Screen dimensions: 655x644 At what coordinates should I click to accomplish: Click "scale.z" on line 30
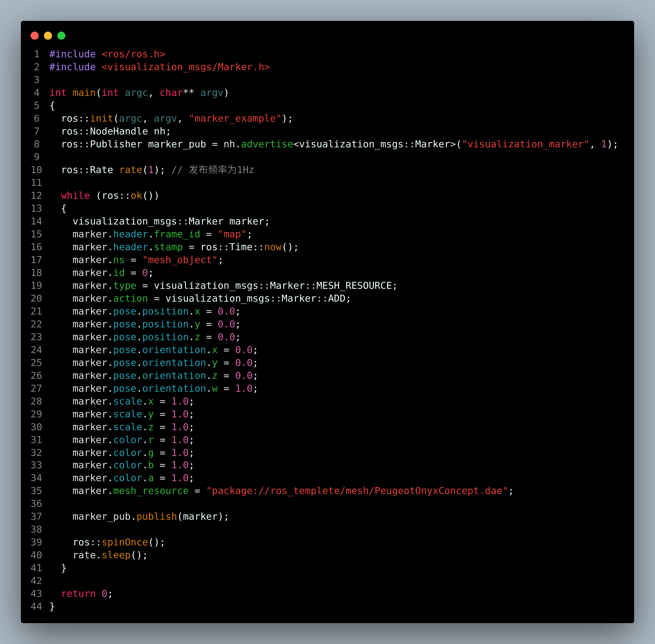[133, 427]
